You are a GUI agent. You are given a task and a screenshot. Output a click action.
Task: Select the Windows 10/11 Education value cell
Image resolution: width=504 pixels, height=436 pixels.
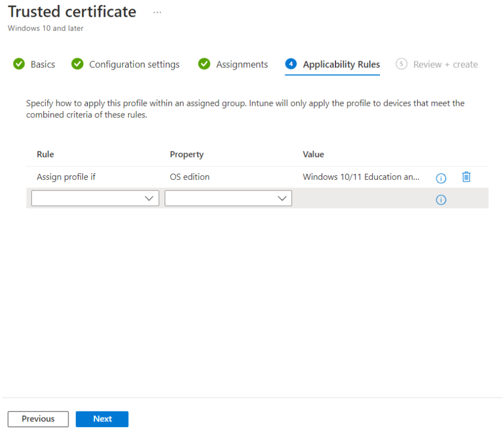[x=361, y=177]
